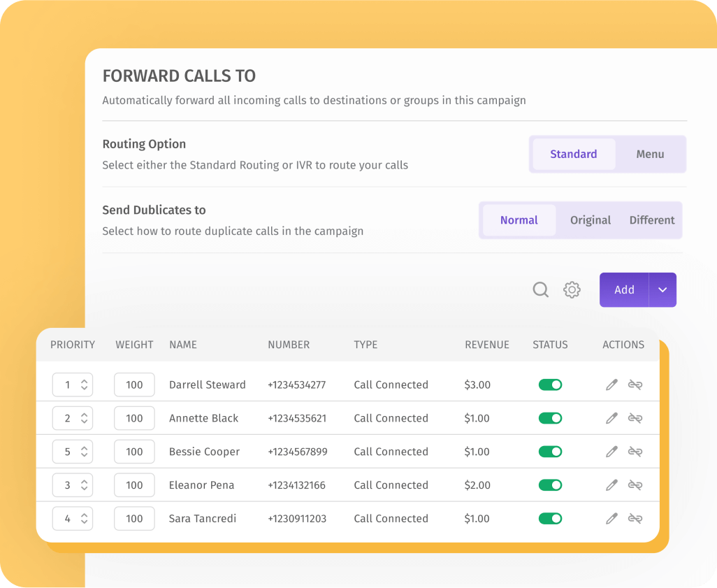The image size is (717, 588).
Task: Click the Routing Option label
Action: tap(144, 144)
